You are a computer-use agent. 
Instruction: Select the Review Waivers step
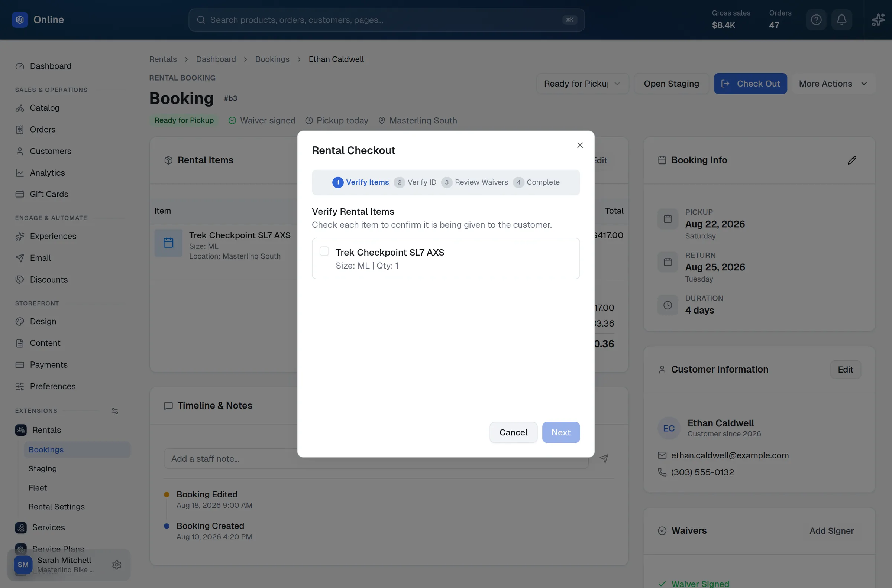point(475,182)
